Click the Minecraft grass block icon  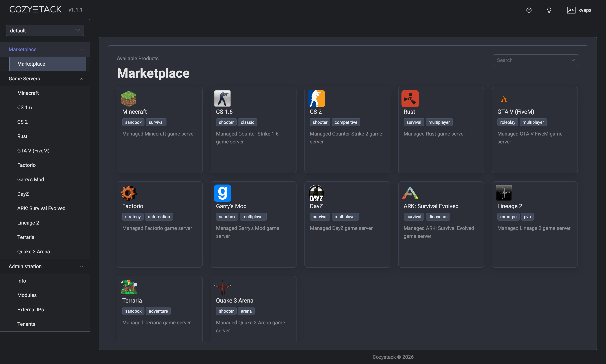pos(129,98)
